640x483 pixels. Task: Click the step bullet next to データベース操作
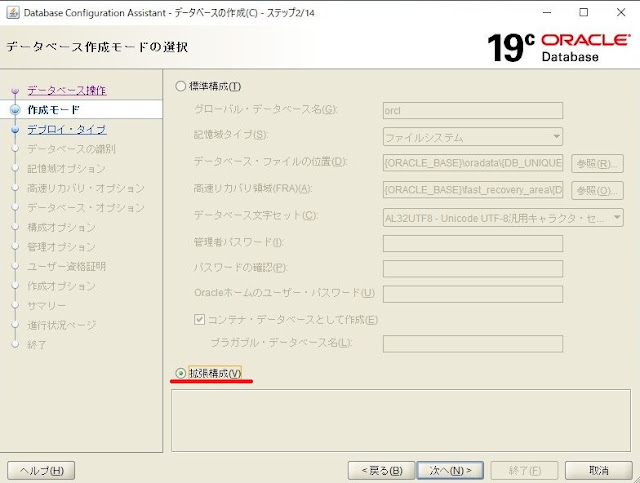coord(15,90)
